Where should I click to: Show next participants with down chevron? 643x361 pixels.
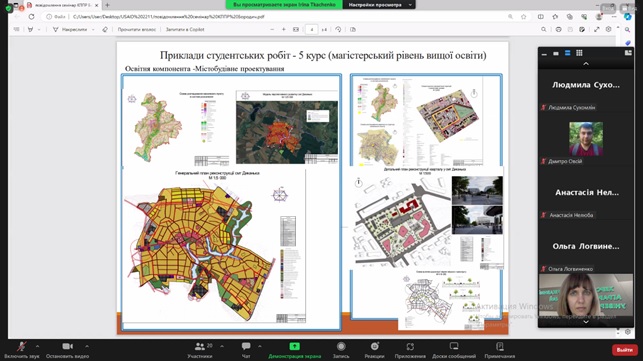tap(586, 322)
